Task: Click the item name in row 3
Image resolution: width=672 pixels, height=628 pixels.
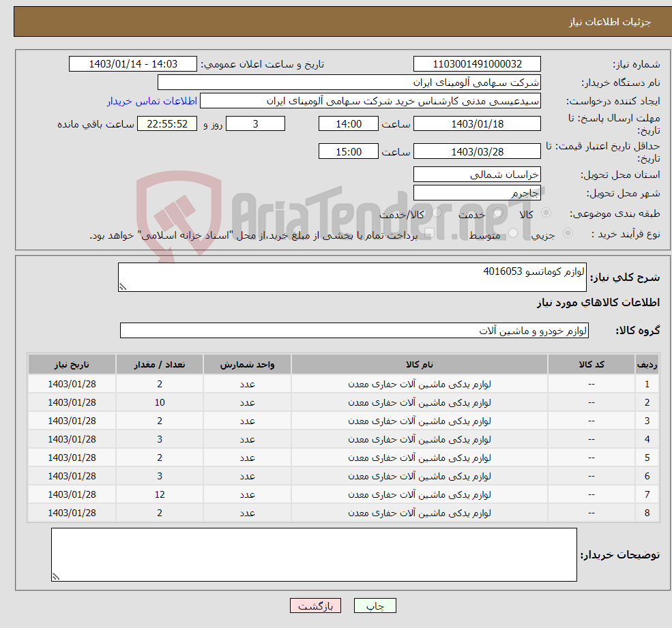Action: pyautogui.click(x=419, y=421)
